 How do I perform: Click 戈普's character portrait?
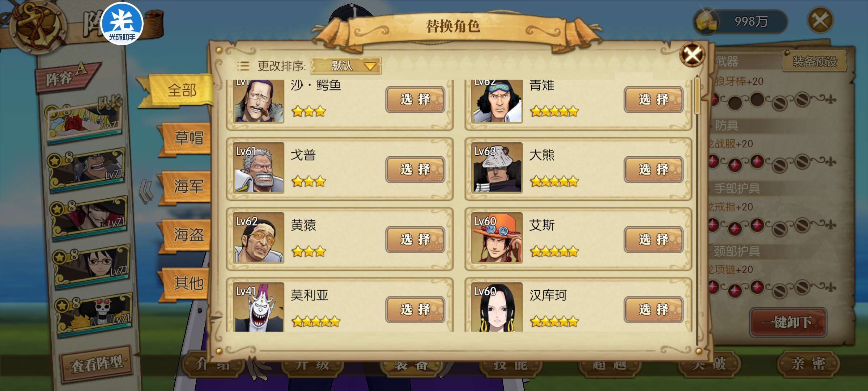[259, 167]
